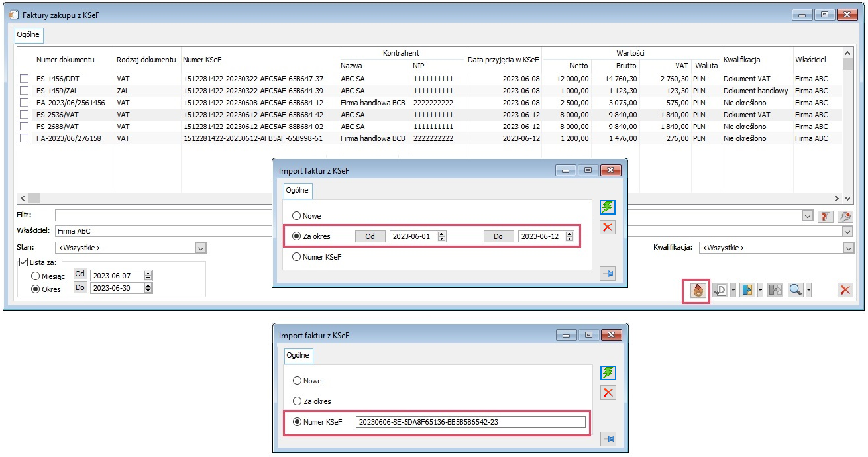
Task: Click the magnifier preview icon in main window
Action: click(796, 290)
